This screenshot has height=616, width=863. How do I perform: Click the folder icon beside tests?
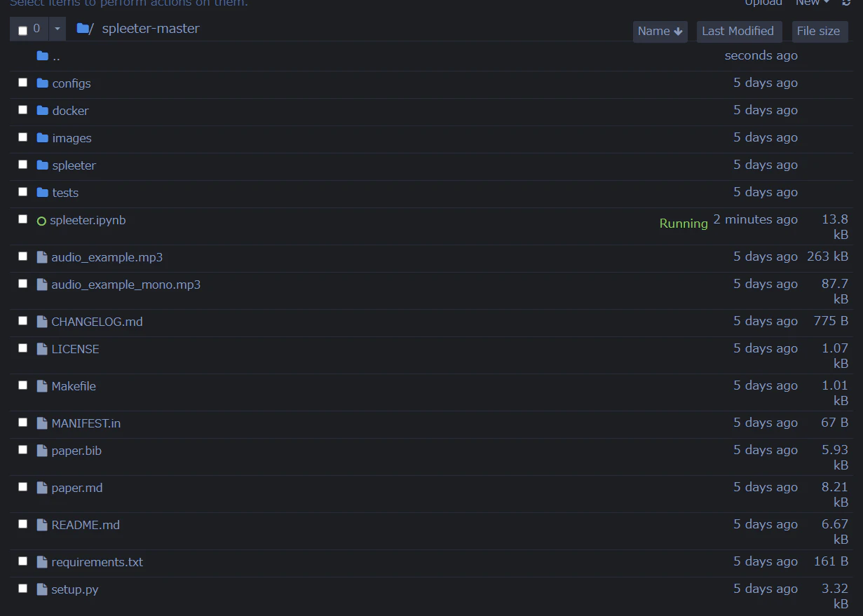[x=42, y=193]
